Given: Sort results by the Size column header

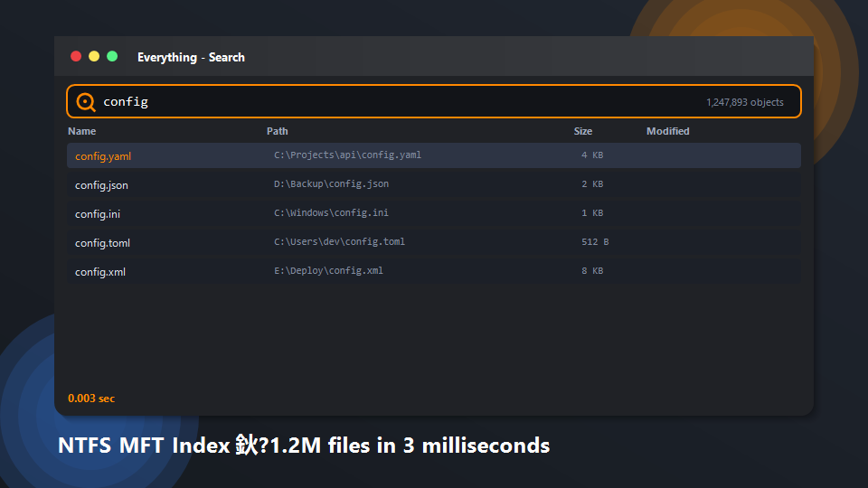Looking at the screenshot, I should (x=583, y=131).
